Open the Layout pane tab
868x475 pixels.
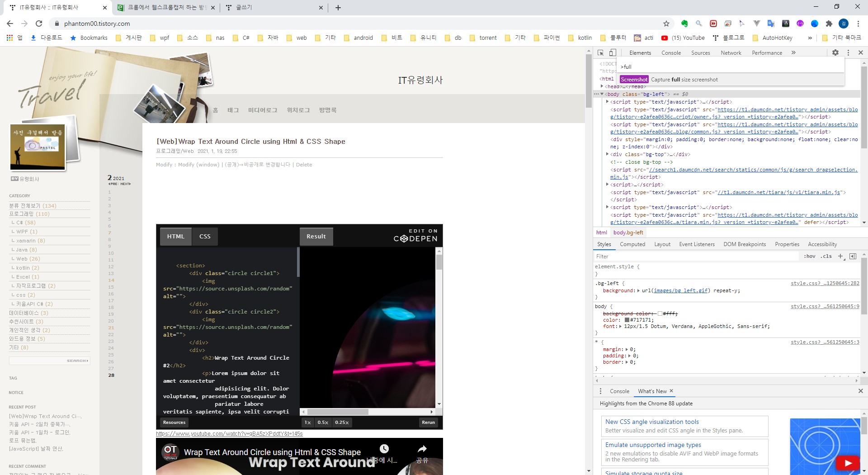[662, 244]
